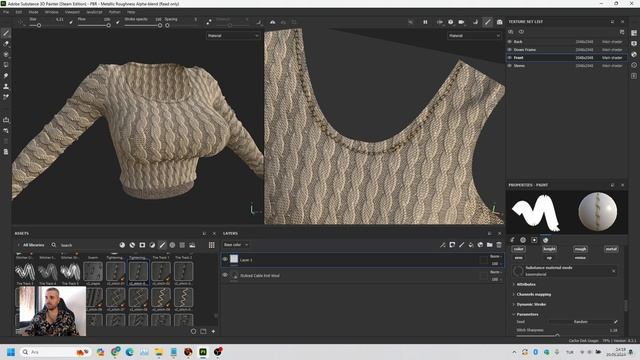Select the Polygon Fill tool
Viewport: 640px width, 360px height.
pyautogui.click(x=6, y=65)
